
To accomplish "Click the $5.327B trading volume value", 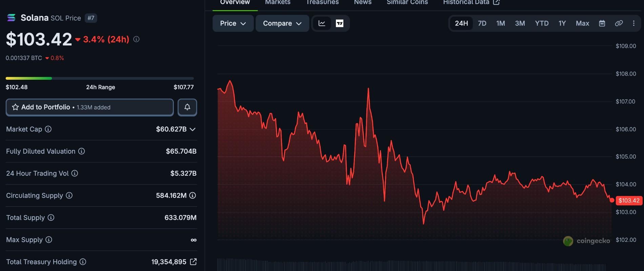I will click(183, 173).
